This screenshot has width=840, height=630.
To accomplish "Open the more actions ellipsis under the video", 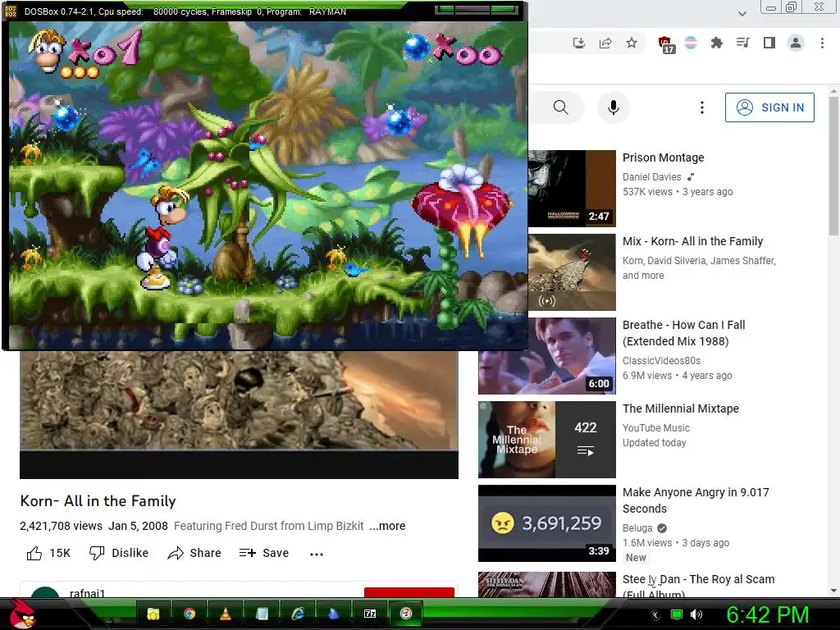I will point(317,554).
